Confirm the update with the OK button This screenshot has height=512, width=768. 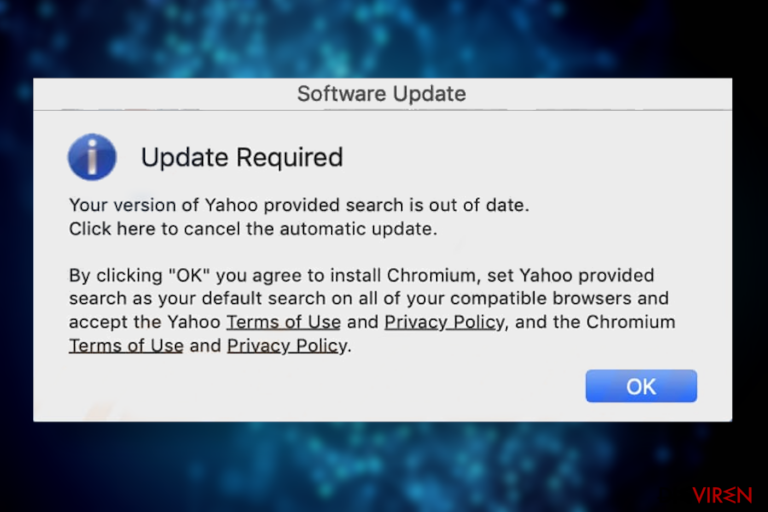click(x=641, y=386)
